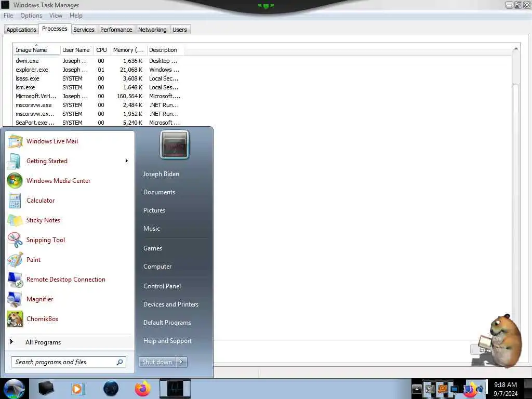Screen dimensions: 532x399
Task: Open Sticky Notes icon
Action: tap(14, 220)
